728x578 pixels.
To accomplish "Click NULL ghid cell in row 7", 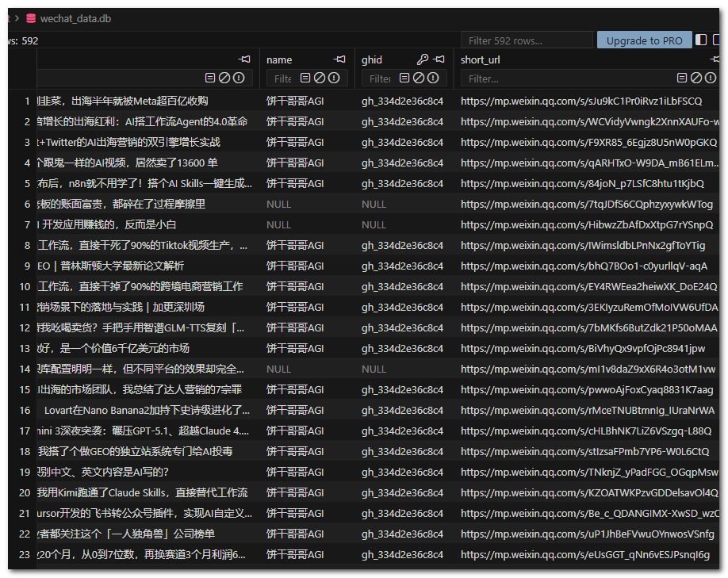I will click(x=374, y=224).
